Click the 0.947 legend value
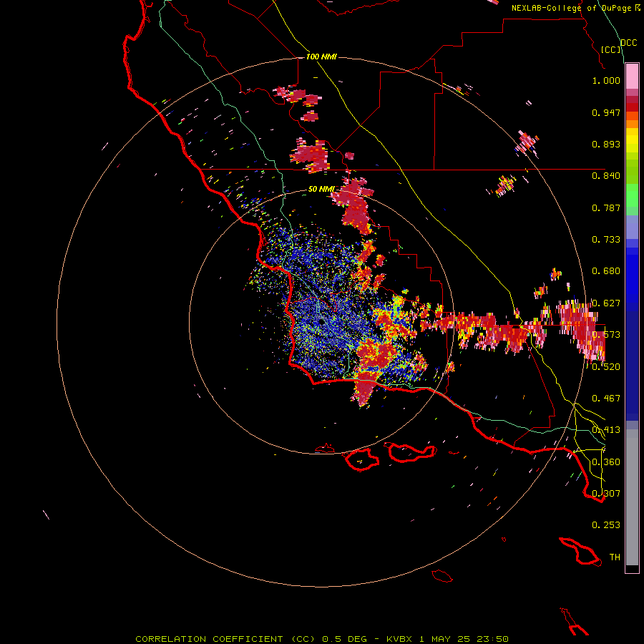 pyautogui.click(x=606, y=112)
